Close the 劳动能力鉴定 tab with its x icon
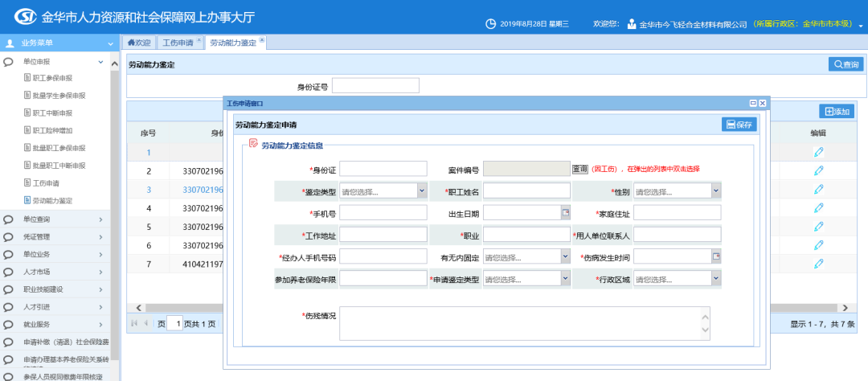 tap(262, 40)
